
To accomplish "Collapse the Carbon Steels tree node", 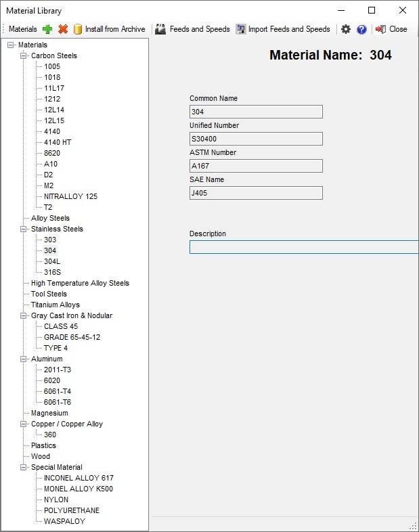I will (24, 56).
